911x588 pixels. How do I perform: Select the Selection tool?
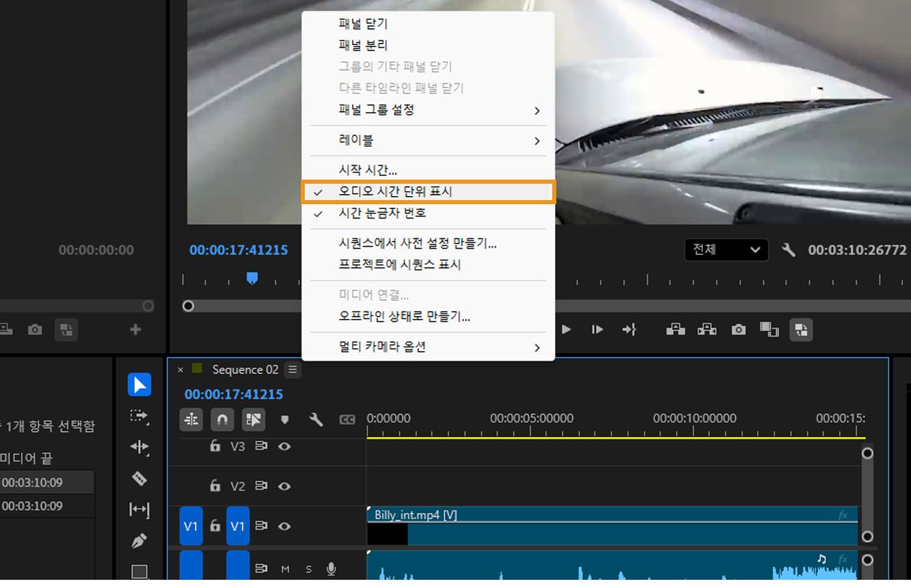139,384
